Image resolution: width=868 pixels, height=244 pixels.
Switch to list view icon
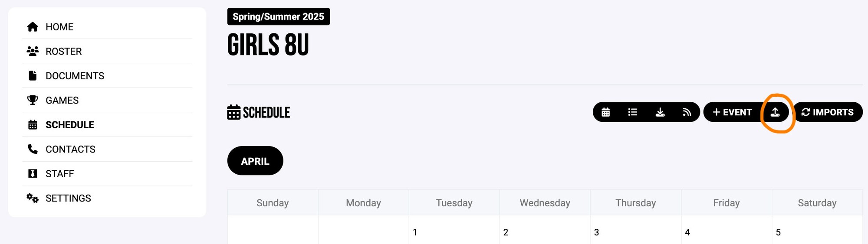click(633, 112)
